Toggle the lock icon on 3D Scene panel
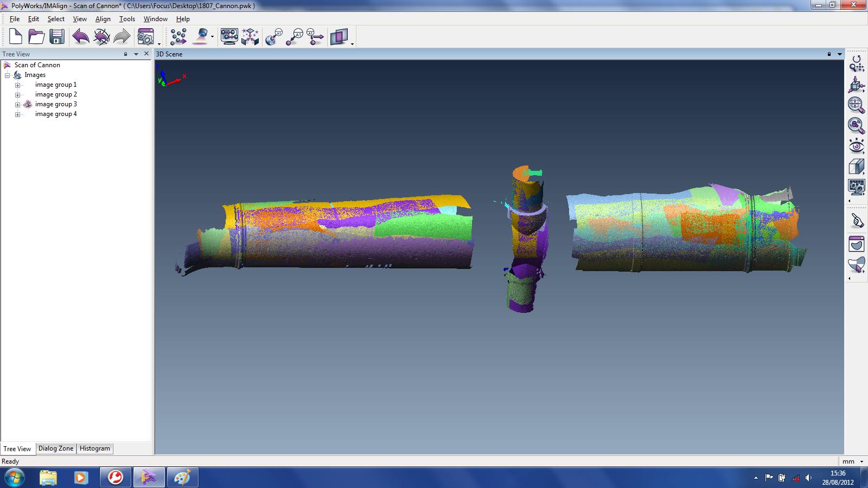Screen dimensions: 868x488 829,54
